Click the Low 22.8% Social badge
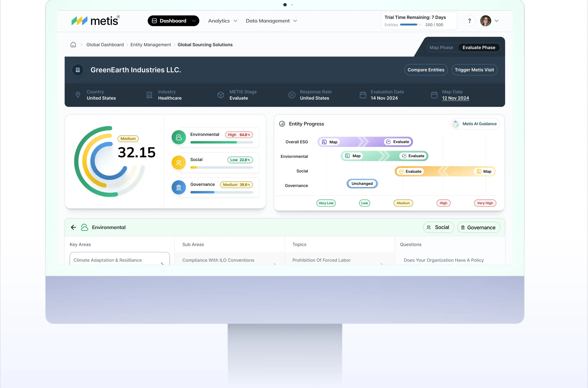The image size is (588, 388). 240,160
